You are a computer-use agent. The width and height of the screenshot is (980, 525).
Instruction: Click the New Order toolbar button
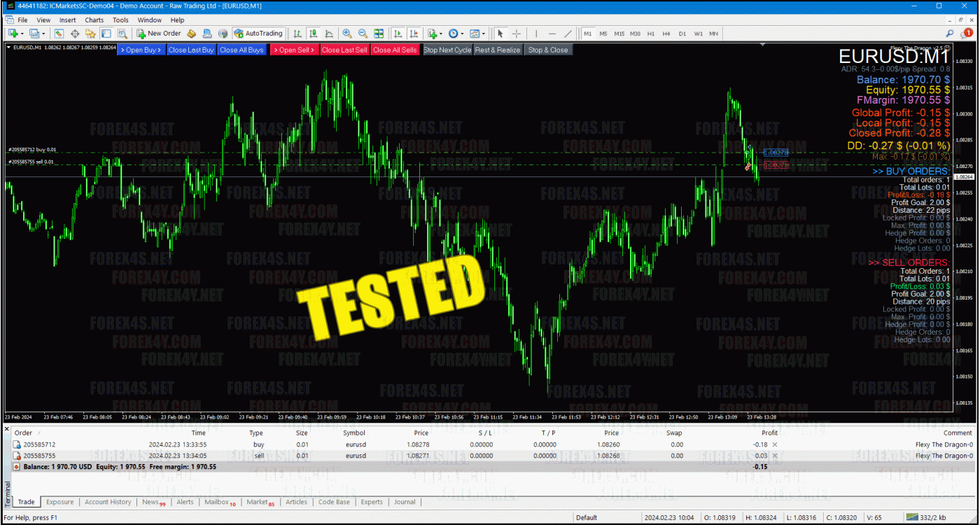[x=159, y=34]
